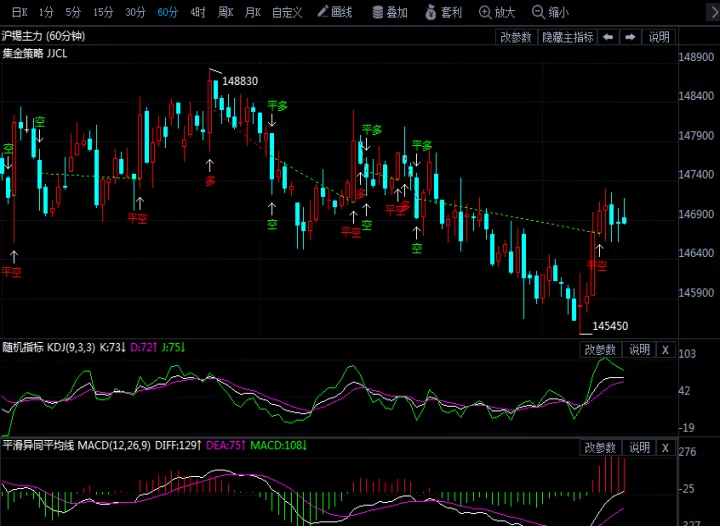Switch to the 日K daily timeframe tab
Viewport: 720px width, 526px height.
(x=19, y=12)
